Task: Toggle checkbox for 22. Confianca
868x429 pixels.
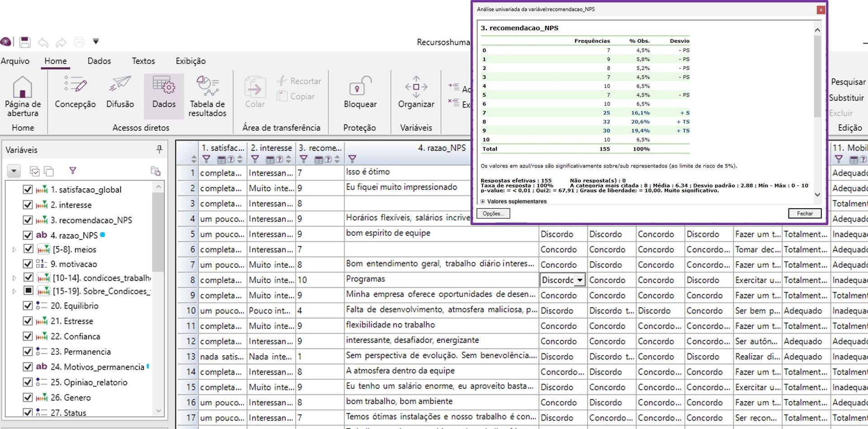Action: click(28, 336)
